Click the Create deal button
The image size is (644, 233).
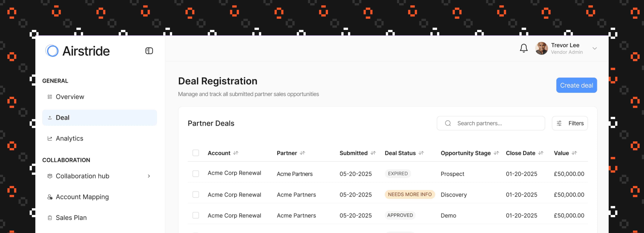pos(577,85)
